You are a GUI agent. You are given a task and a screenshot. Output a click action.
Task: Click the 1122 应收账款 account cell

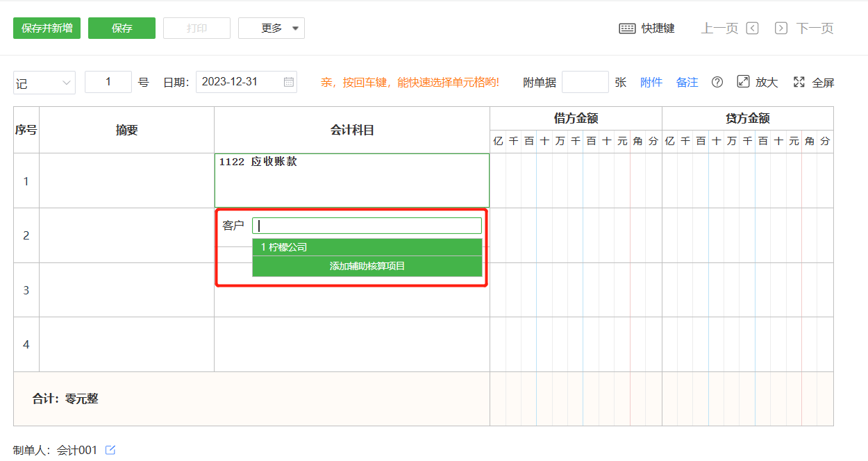coord(352,181)
